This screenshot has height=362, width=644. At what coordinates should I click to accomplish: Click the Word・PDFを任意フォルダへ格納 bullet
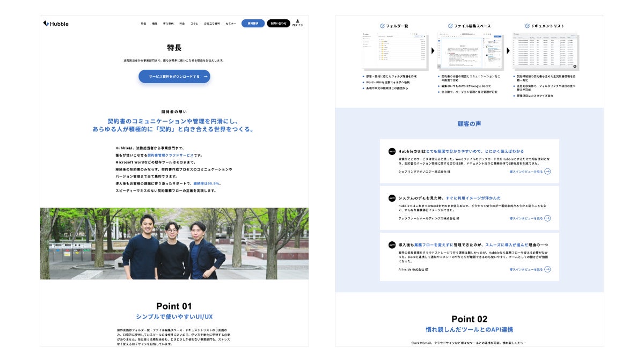[387, 83]
